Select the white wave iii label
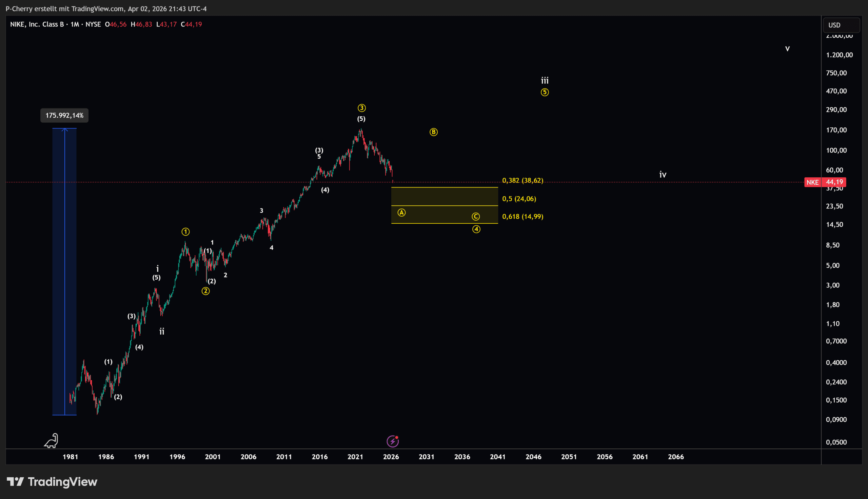 click(545, 81)
